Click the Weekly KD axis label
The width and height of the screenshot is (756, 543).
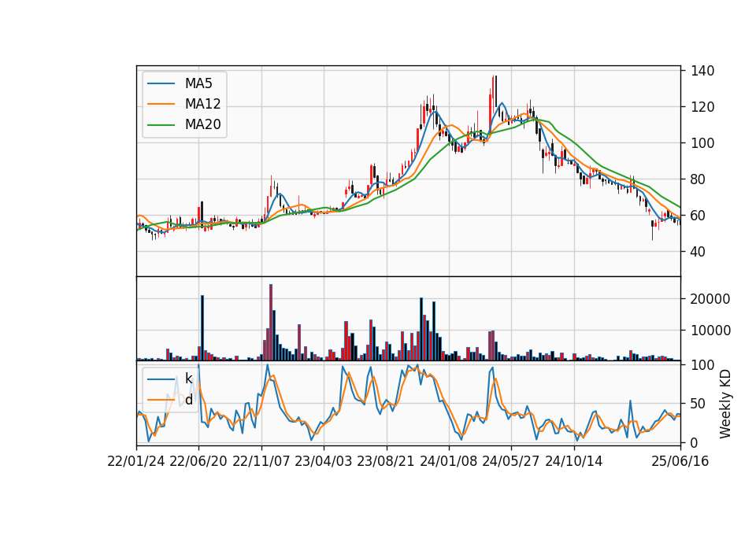pyautogui.click(x=724, y=404)
